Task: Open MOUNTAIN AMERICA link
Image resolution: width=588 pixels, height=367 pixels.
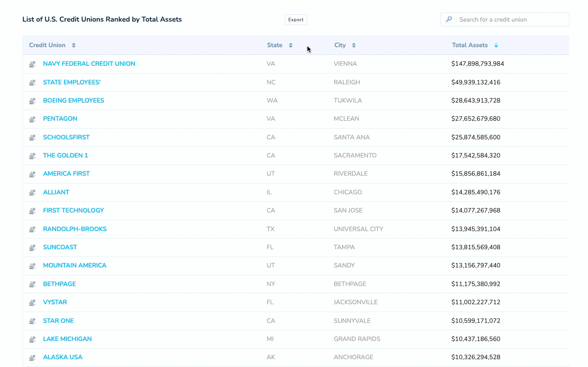Action: point(75,265)
